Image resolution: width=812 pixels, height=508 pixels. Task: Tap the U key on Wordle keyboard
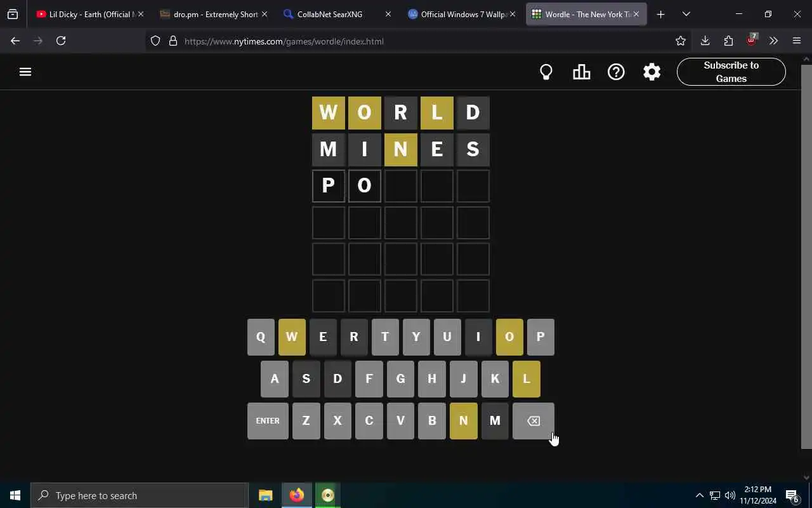tap(447, 337)
